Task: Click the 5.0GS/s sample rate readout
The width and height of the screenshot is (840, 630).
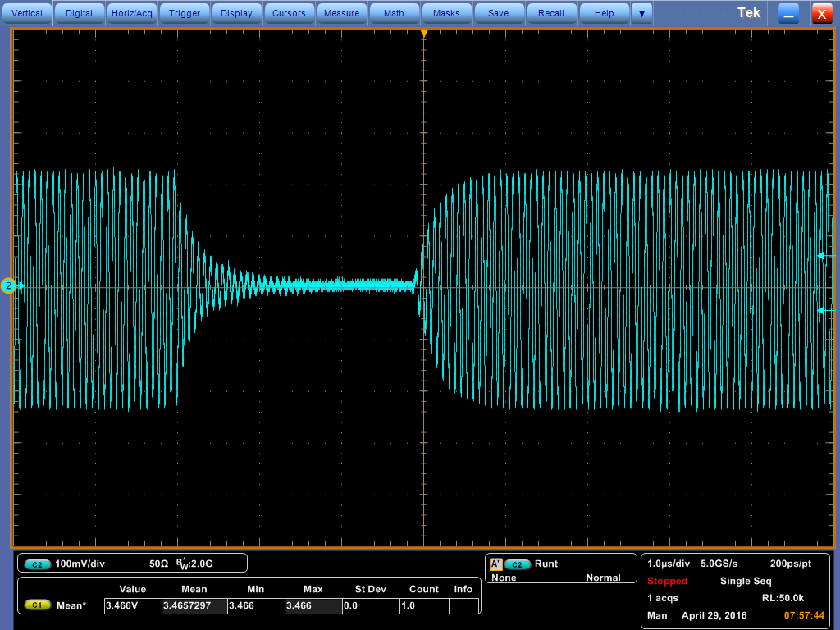Action: coord(719,564)
